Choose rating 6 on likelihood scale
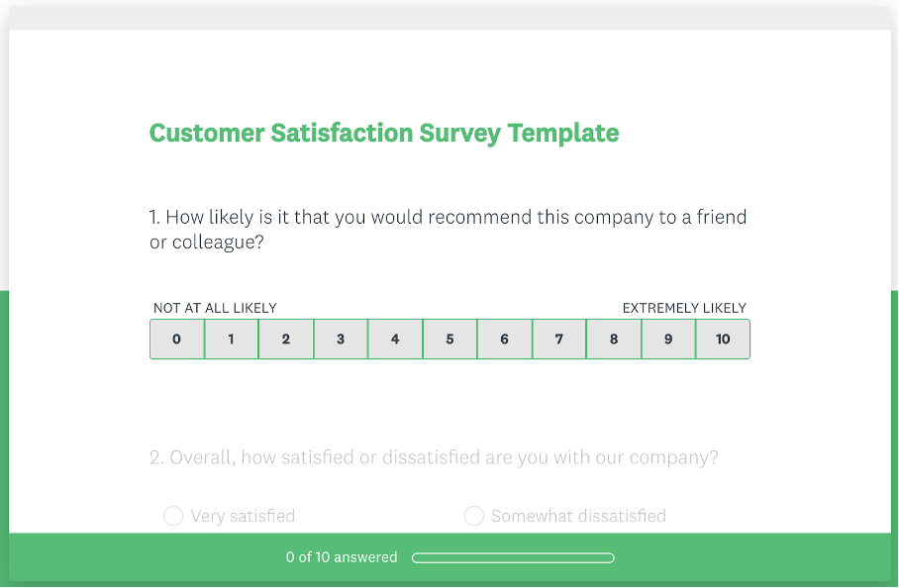Viewport: 899px width, 588px height. click(504, 339)
